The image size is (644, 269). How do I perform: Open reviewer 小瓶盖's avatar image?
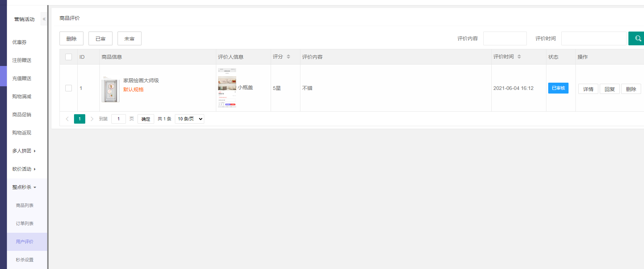click(227, 88)
